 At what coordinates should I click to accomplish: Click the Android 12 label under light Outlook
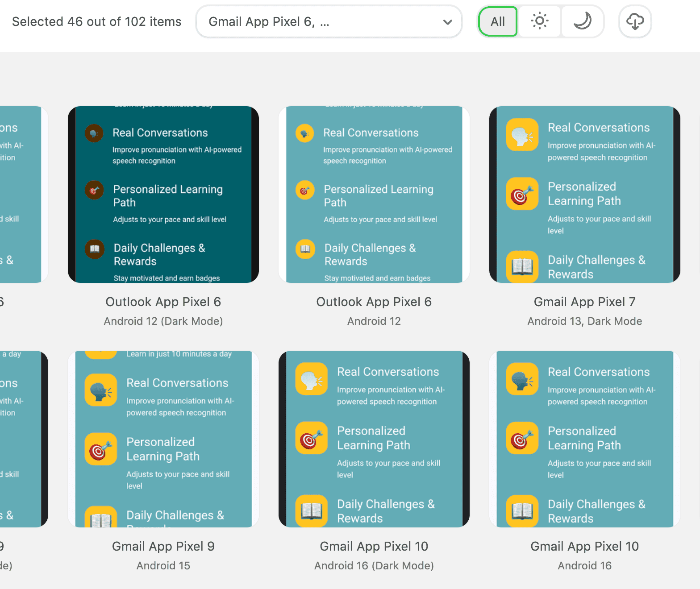click(374, 321)
